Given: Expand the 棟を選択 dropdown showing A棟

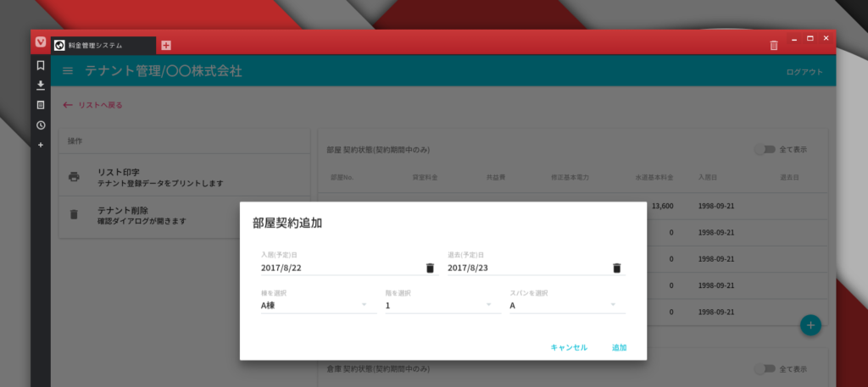Looking at the screenshot, I should point(319,305).
